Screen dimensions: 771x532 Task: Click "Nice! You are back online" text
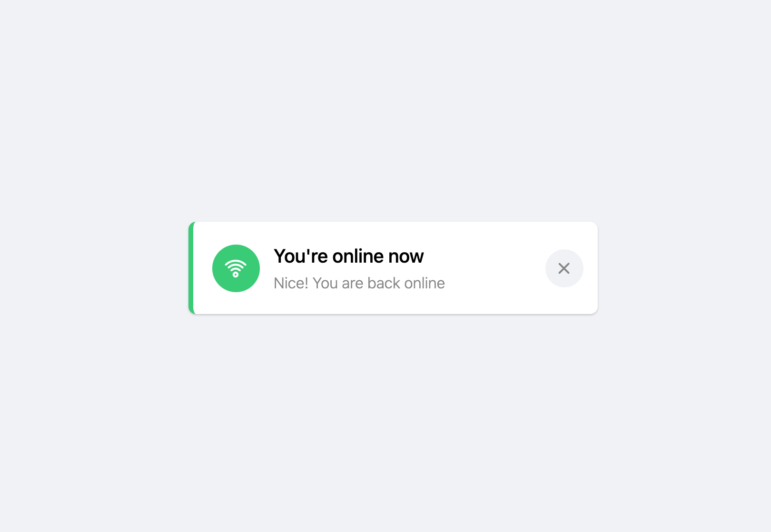pyautogui.click(x=359, y=283)
